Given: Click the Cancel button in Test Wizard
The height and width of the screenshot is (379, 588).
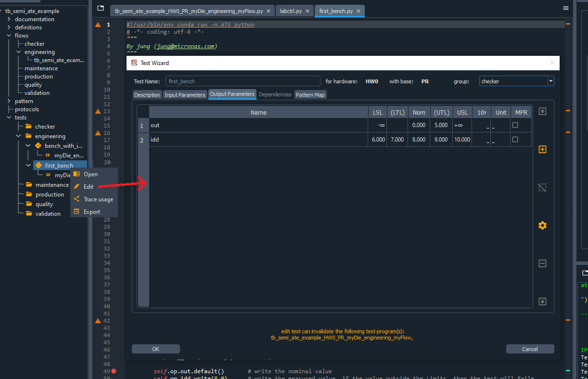Looking at the screenshot, I should 530,349.
